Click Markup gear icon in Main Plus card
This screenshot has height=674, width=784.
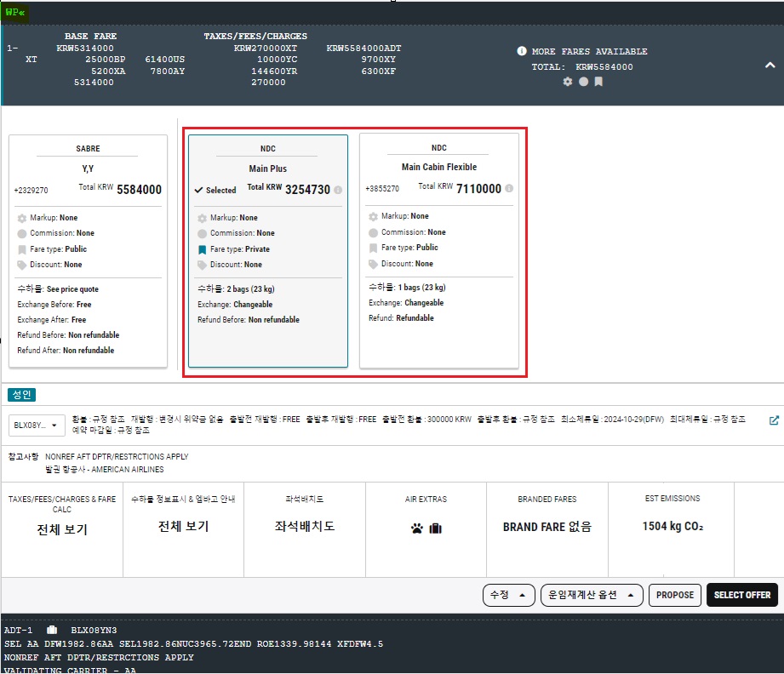pyautogui.click(x=202, y=218)
